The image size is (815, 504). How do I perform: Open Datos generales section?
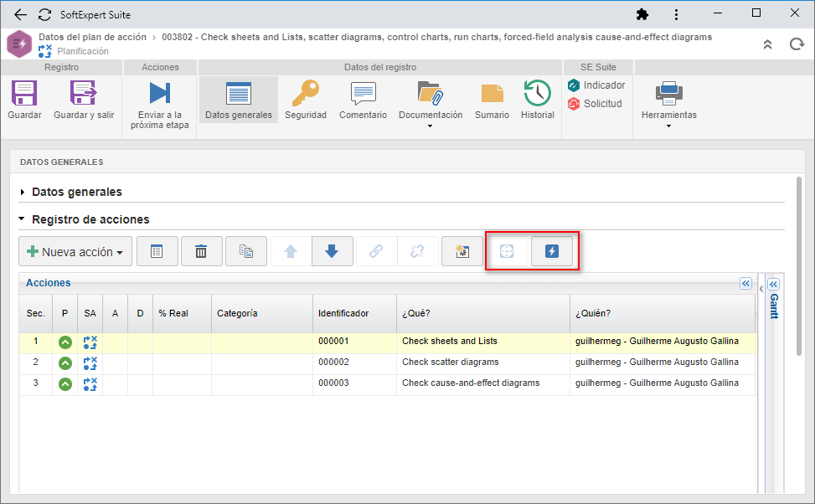click(239, 100)
